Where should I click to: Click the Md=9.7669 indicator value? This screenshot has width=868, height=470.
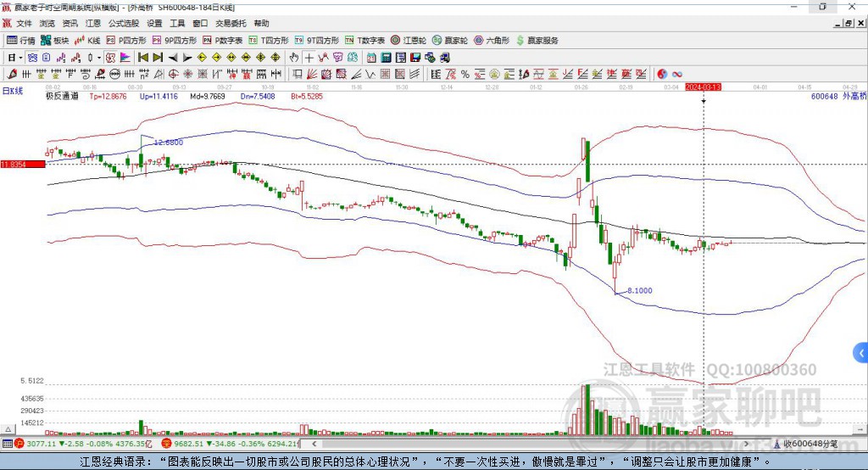click(208, 96)
